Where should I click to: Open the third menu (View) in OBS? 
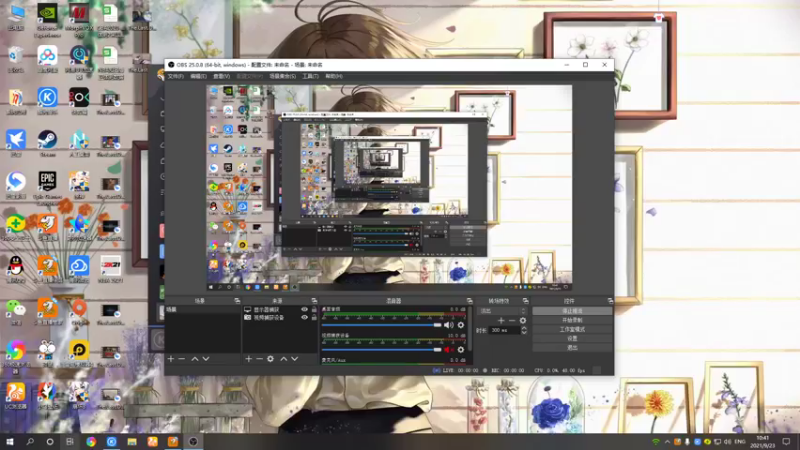(221, 77)
